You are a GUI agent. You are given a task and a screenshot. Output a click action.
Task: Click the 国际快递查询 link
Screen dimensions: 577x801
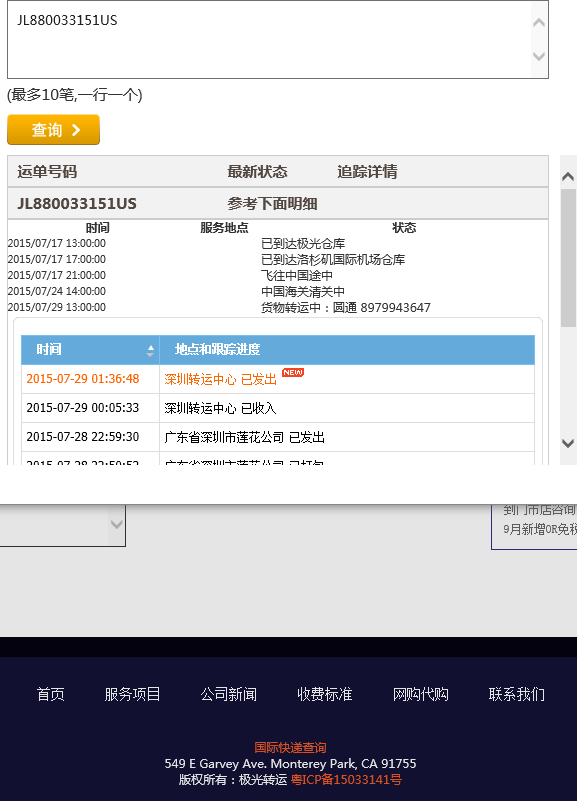click(x=290, y=748)
